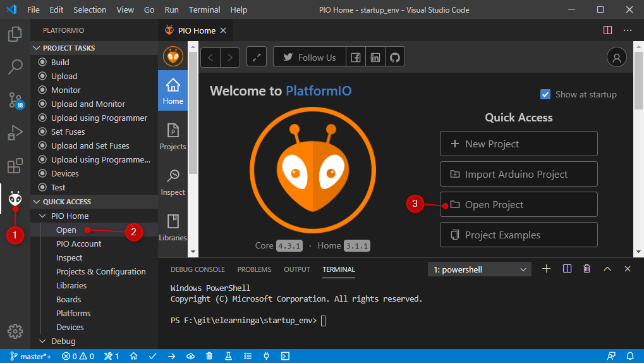Click PlatformIO Upload arrow in status bar
The image size is (644, 363).
pos(172,356)
